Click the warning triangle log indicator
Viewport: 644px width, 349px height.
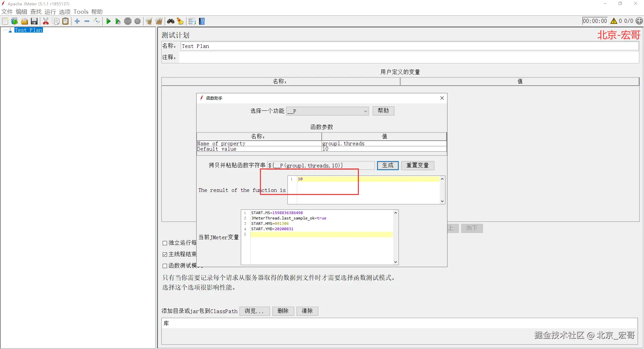tap(614, 21)
